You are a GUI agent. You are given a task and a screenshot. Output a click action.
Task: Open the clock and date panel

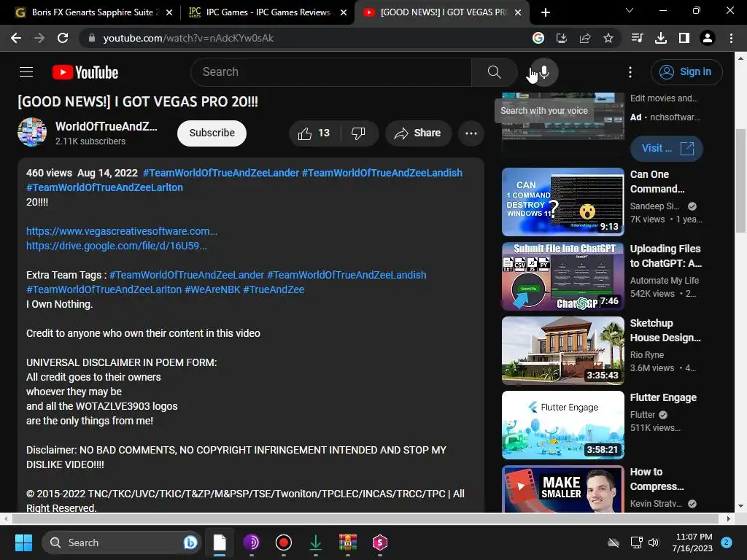692,542
